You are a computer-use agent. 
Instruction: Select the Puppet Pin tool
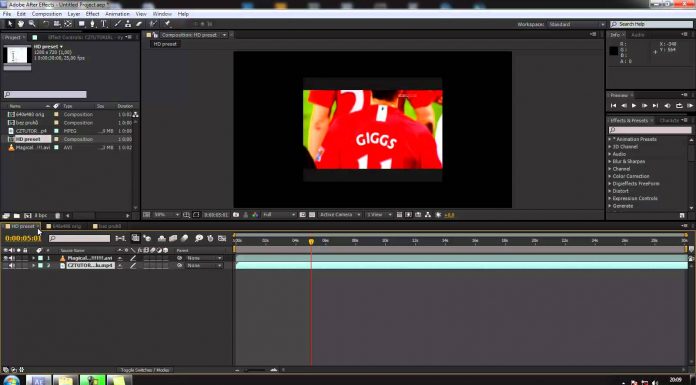click(167, 24)
